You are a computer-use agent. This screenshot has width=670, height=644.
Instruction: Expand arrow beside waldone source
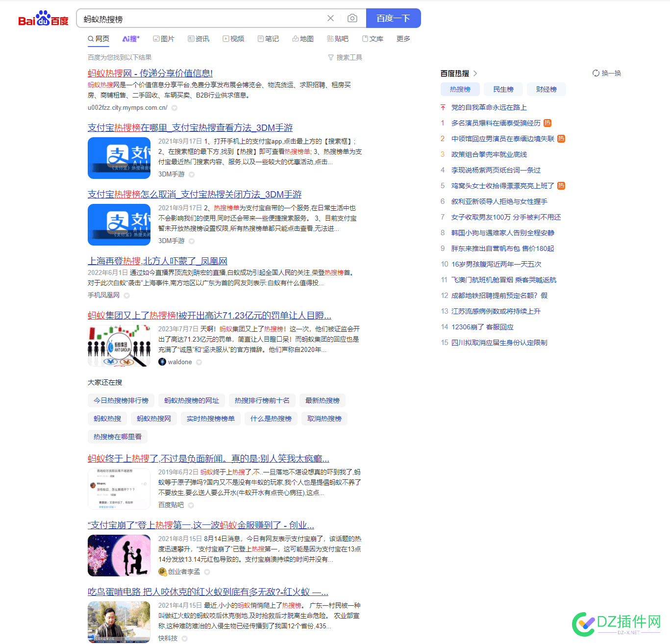click(x=199, y=362)
